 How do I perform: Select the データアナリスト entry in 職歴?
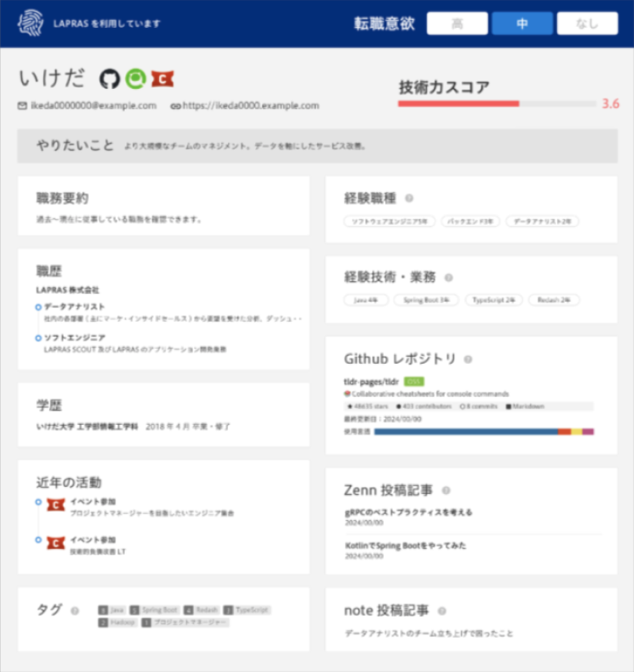click(x=74, y=307)
